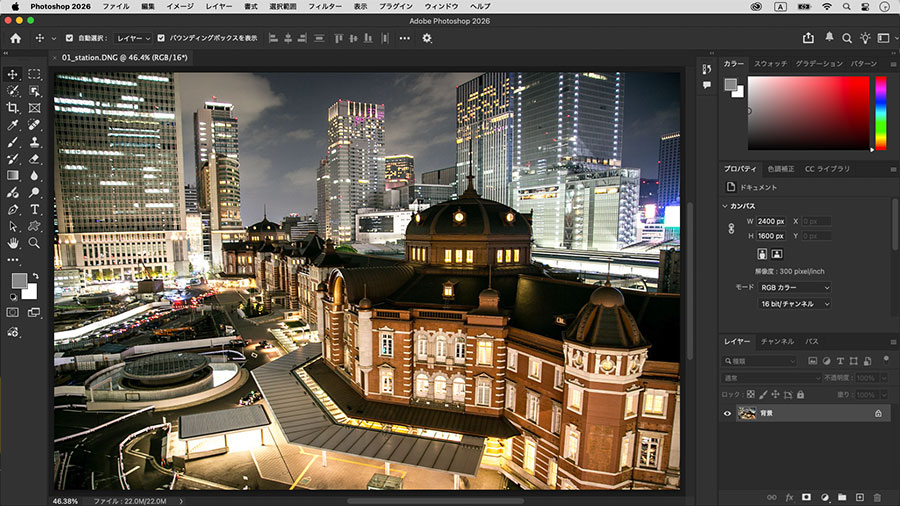Toggle the バウンディングボックスを表示 checkbox
Screen dimensions: 900x506
click(162, 38)
